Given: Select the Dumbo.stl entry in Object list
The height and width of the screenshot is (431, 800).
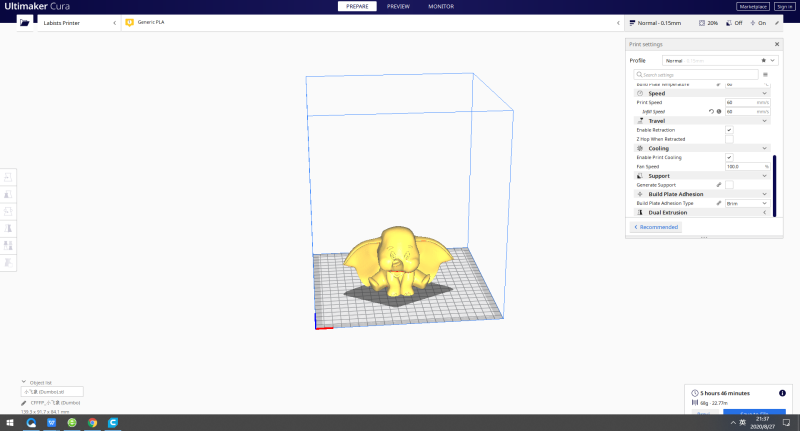Looking at the screenshot, I should [52, 392].
